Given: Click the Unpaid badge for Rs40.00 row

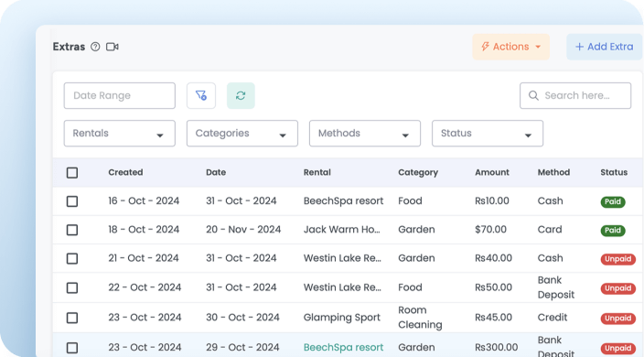Looking at the screenshot, I should coord(618,259).
